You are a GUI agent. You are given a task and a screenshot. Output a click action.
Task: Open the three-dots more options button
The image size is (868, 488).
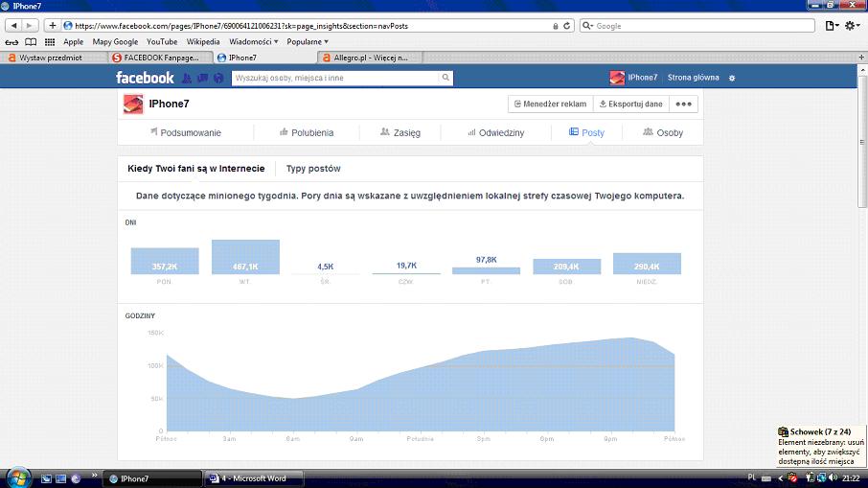coord(684,105)
